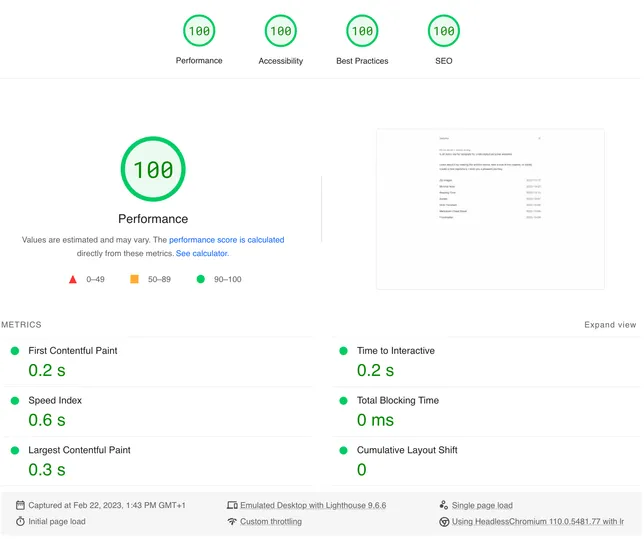The height and width of the screenshot is (539, 644).
Task: Click the Emulated Desktop with Lighthouse 9.6.6 link
Action: pos(312,506)
